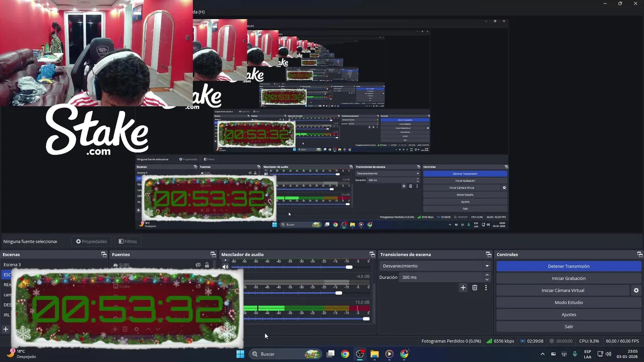The width and height of the screenshot is (644, 362).
Task: Pop out the Escenas dock panel
Action: pos(104,254)
